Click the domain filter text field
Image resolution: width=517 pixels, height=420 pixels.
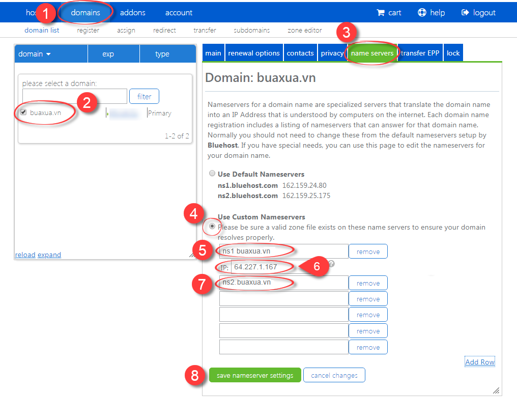coord(74,96)
